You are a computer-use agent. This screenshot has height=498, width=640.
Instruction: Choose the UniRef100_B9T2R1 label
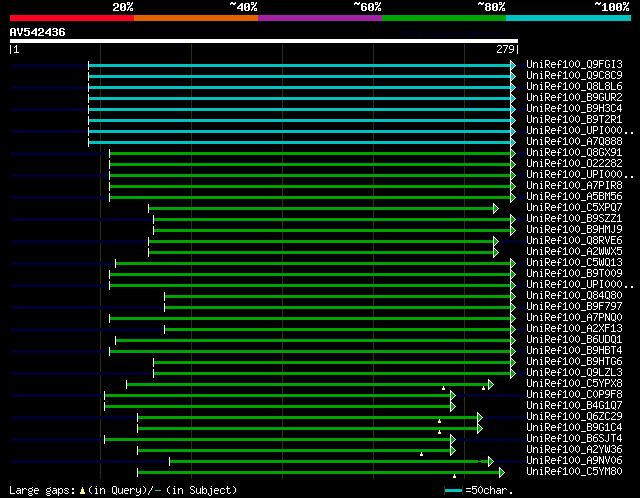point(574,120)
